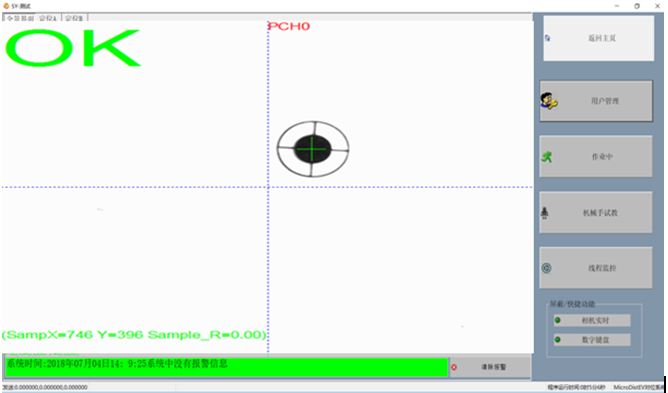The width and height of the screenshot is (668, 393).
Task: Open 线程监控 thread monitor
Action: click(596, 268)
